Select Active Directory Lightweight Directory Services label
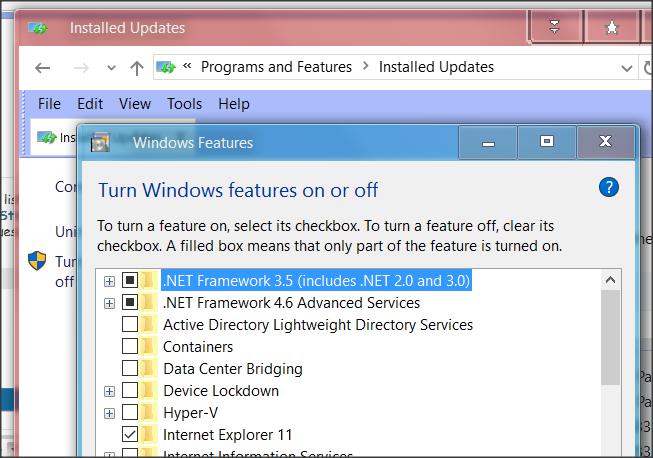653x458 pixels. 318,325
